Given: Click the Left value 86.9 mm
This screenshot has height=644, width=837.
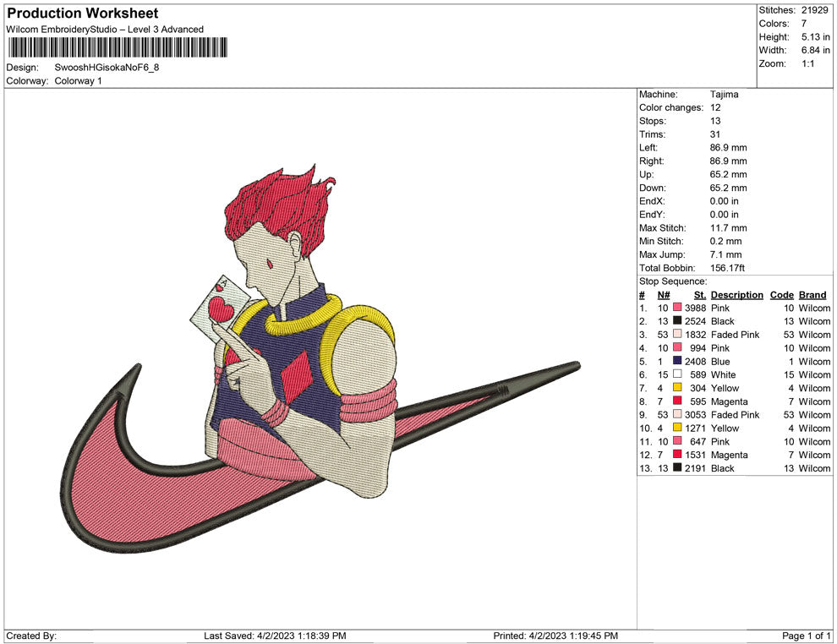Looking at the screenshot, I should (728, 148).
